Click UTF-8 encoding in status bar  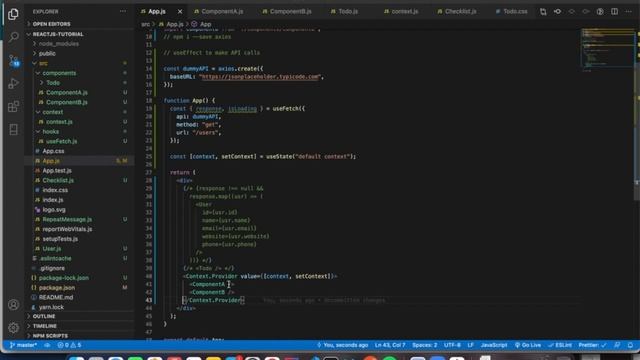(452, 345)
